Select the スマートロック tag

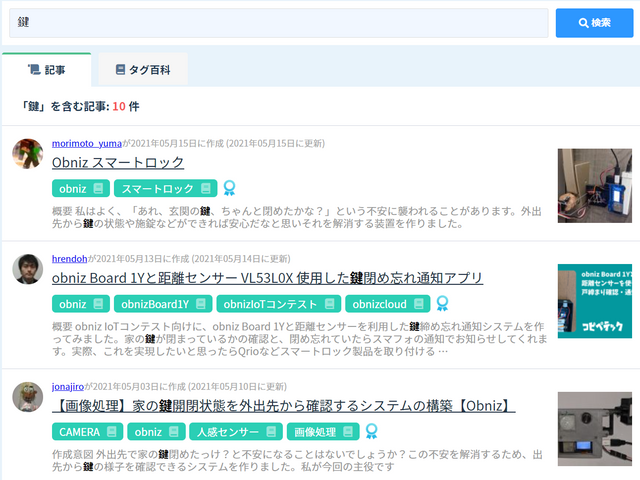pyautogui.click(x=165, y=189)
